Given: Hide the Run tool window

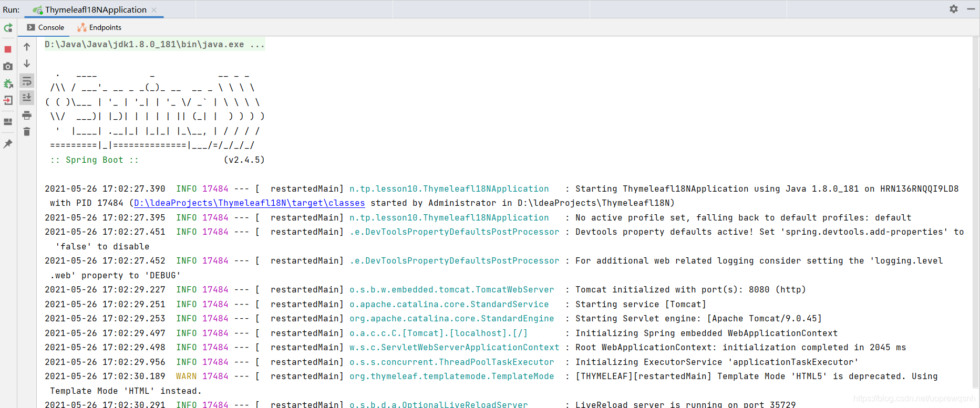Looking at the screenshot, I should pos(971,9).
